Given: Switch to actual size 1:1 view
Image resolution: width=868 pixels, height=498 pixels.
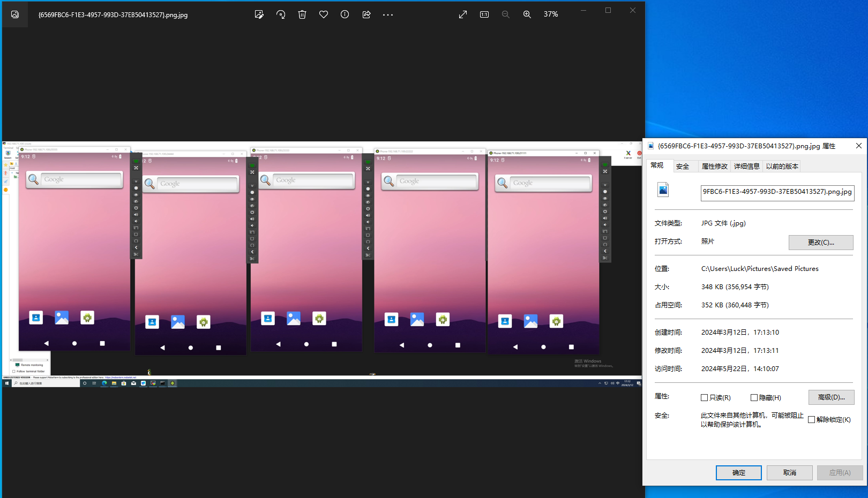Looking at the screenshot, I should point(484,14).
